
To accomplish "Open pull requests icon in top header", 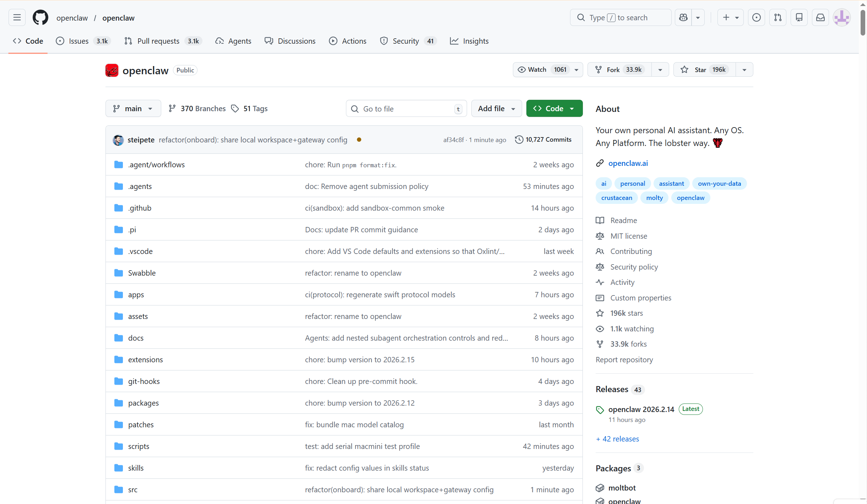I will click(x=778, y=17).
